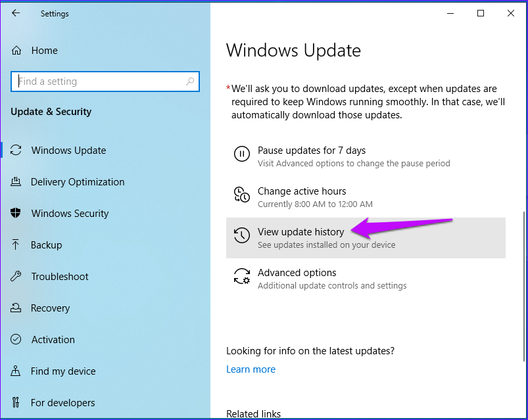Click the Change active hours clock icon
Screen dimensions: 528x420
(x=242, y=195)
